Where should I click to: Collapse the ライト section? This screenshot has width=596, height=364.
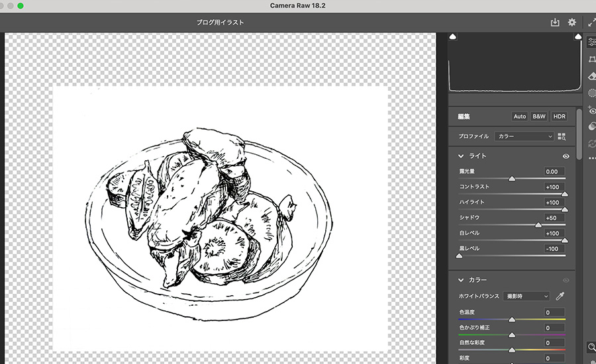click(x=461, y=156)
